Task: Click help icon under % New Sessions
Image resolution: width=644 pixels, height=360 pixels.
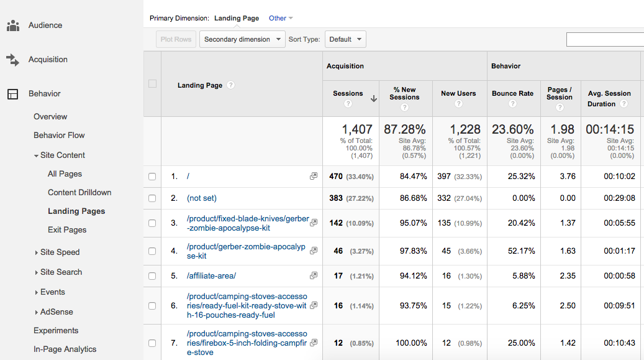Action: coord(404,108)
